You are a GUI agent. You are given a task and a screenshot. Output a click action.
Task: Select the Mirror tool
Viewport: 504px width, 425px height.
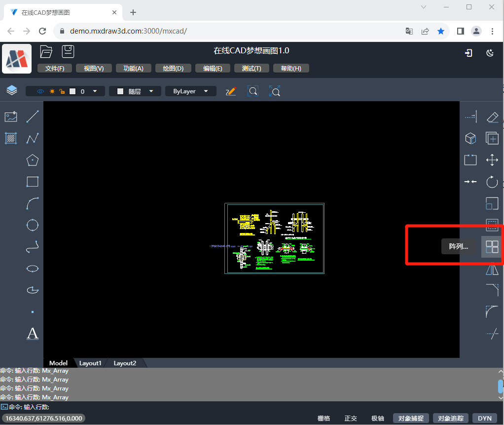pos(492,269)
